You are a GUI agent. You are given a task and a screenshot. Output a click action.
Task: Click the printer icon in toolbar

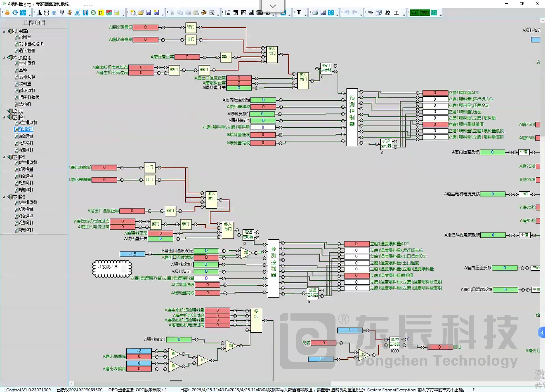pos(315,12)
